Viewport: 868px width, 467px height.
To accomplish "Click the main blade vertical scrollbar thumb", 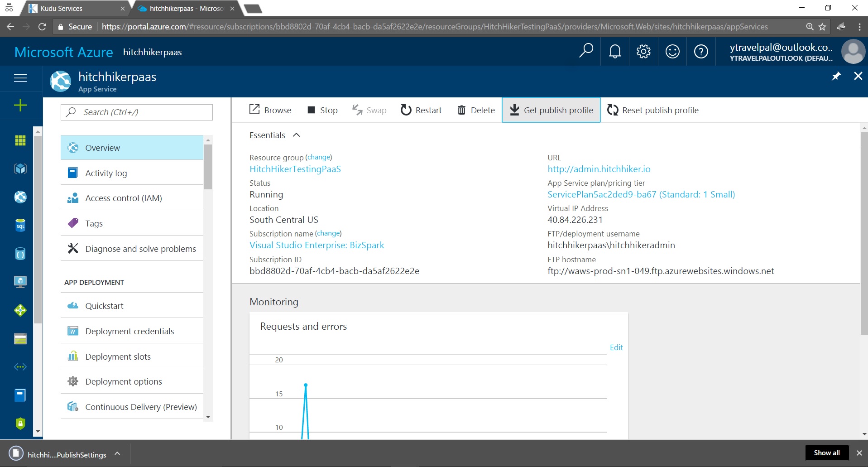I will pyautogui.click(x=864, y=233).
